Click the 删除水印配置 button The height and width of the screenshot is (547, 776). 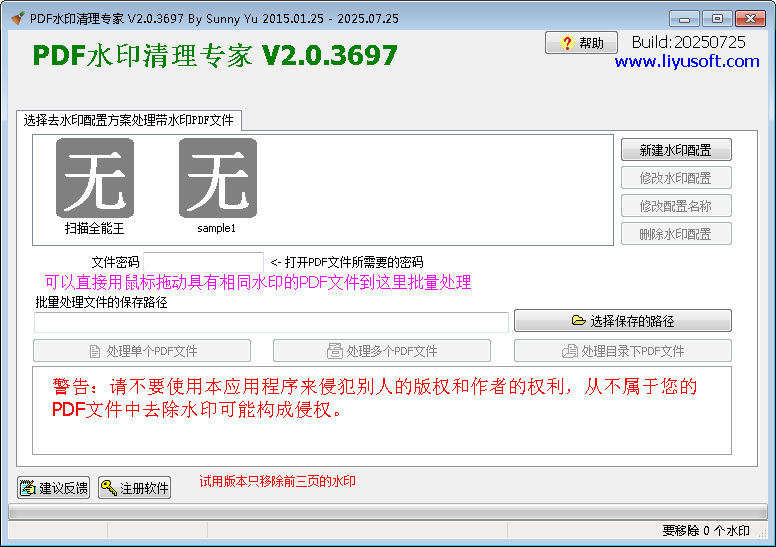click(676, 234)
